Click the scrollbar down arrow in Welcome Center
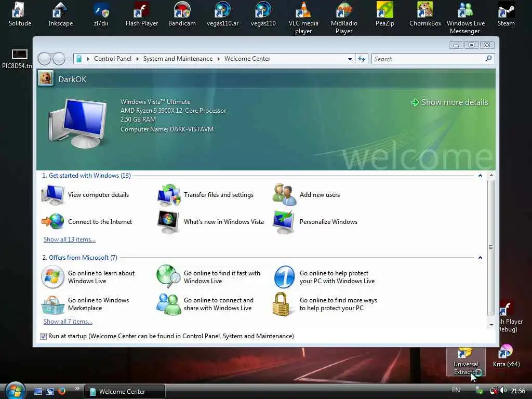This screenshot has height=399, width=532. (x=491, y=325)
